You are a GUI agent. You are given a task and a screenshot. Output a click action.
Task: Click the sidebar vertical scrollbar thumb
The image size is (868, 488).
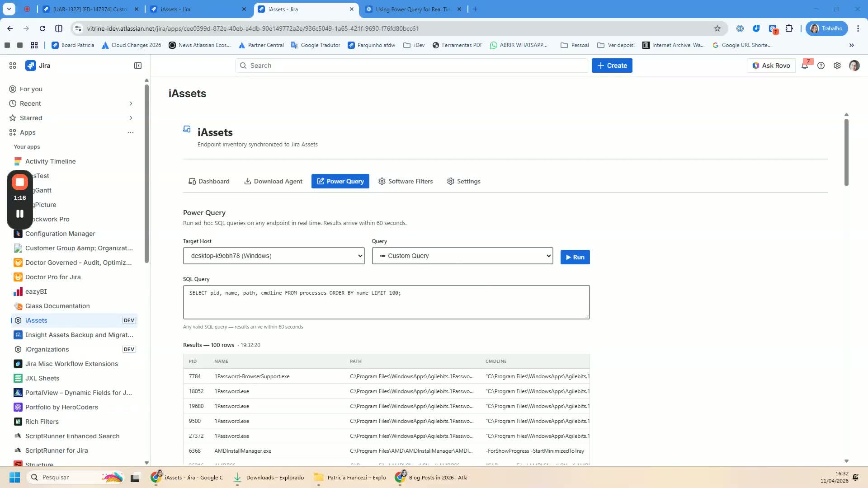[146, 173]
